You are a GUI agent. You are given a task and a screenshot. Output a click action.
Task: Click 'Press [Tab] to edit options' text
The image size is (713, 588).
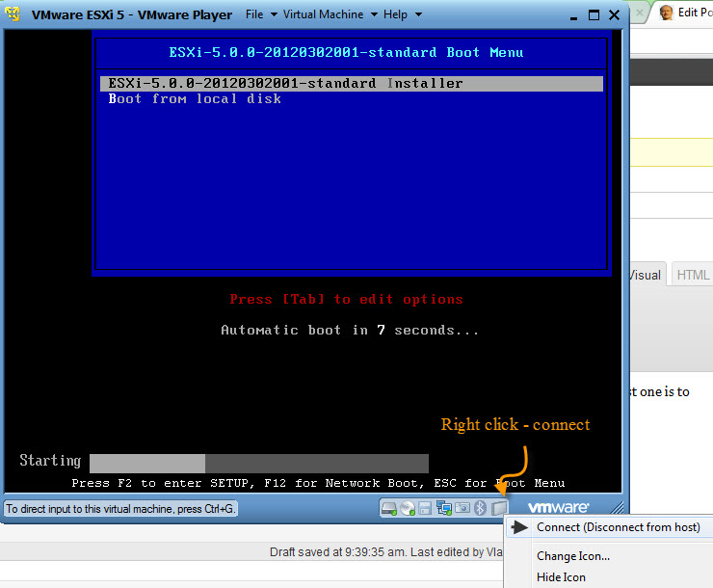pyautogui.click(x=346, y=299)
